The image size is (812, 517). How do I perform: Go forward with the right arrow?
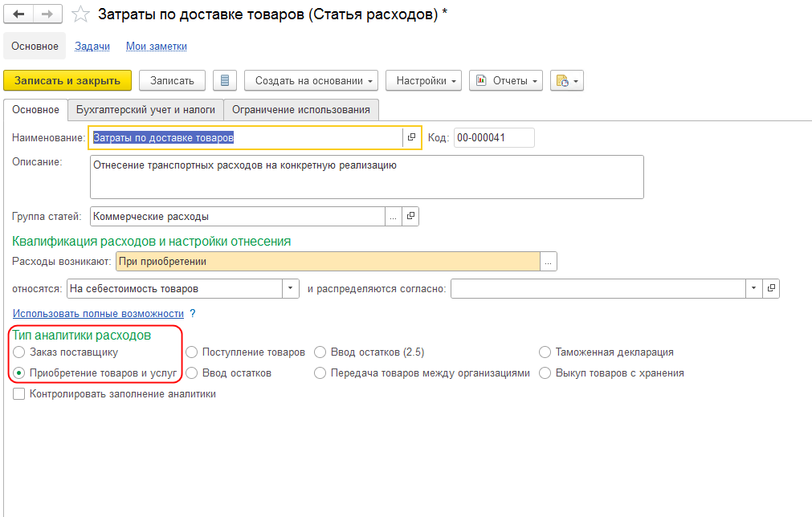pyautogui.click(x=47, y=14)
